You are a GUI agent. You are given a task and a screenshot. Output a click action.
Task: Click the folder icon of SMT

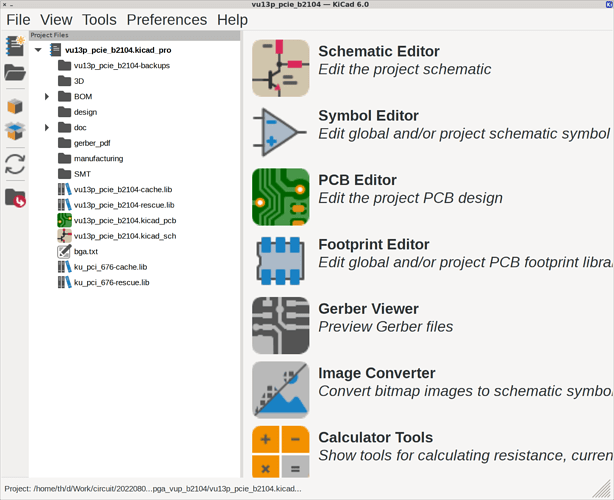(65, 174)
